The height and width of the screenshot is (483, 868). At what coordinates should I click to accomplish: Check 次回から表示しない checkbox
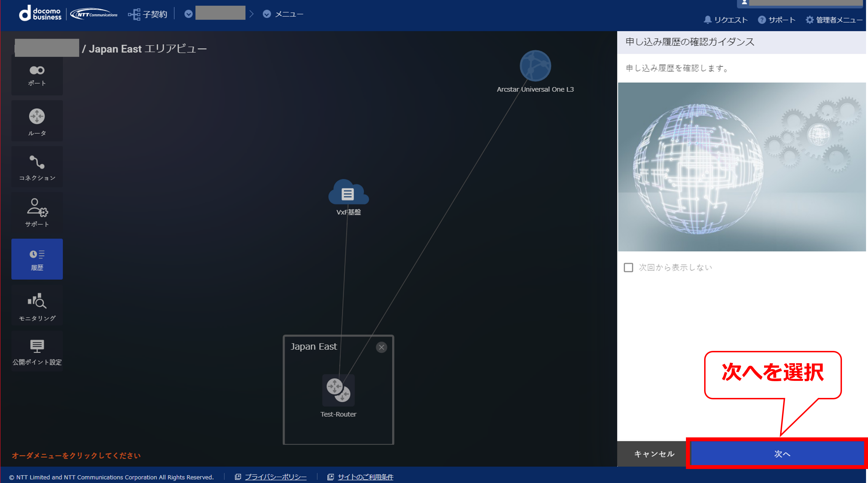click(x=629, y=268)
